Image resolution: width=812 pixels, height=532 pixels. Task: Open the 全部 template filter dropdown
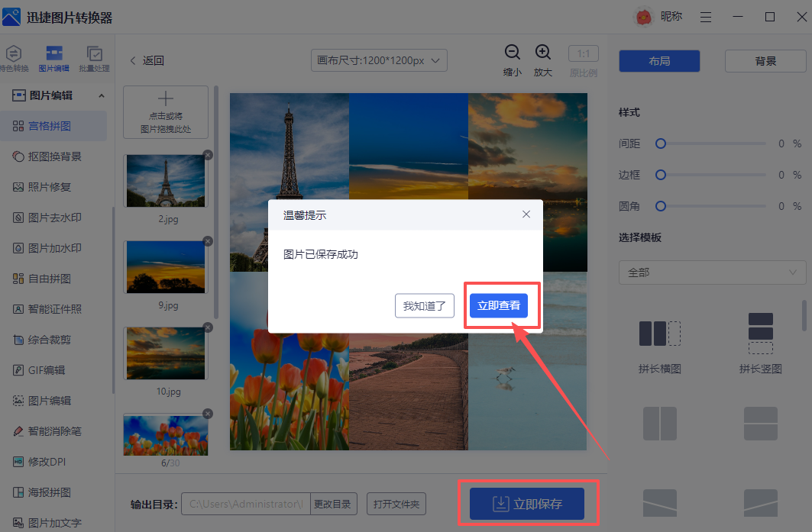(711, 272)
